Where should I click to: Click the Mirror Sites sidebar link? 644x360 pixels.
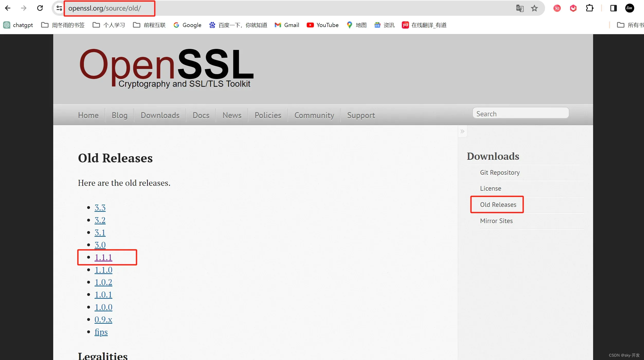(x=496, y=221)
